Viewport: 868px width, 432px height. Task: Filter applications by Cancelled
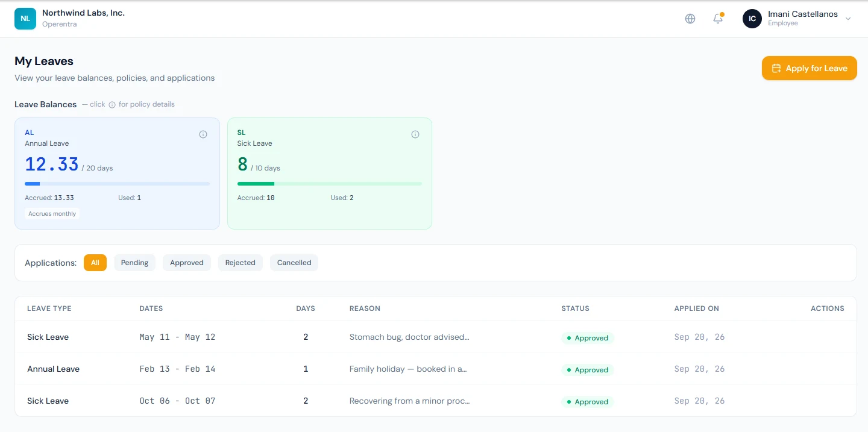[294, 263]
